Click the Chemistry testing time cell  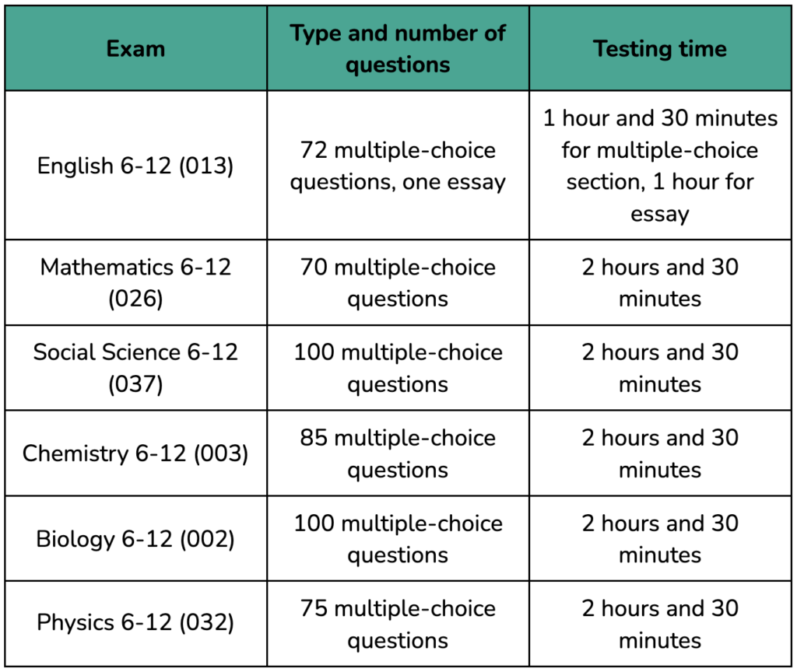click(660, 453)
